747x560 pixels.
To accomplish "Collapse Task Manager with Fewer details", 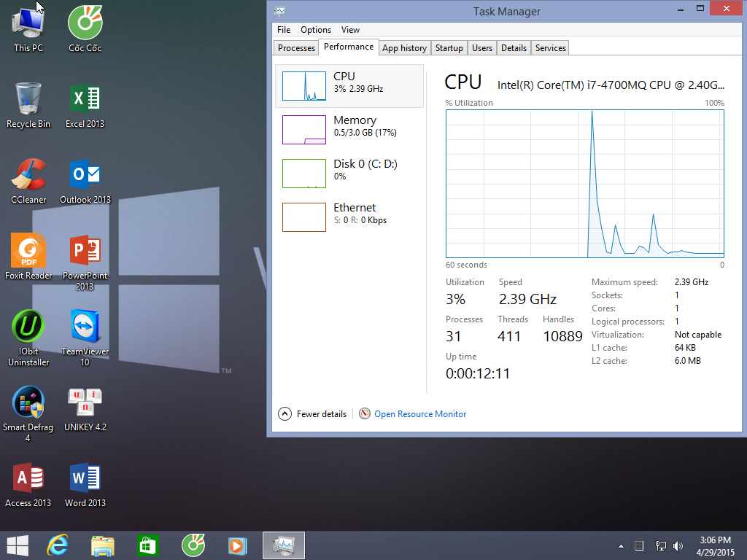I will (313, 414).
